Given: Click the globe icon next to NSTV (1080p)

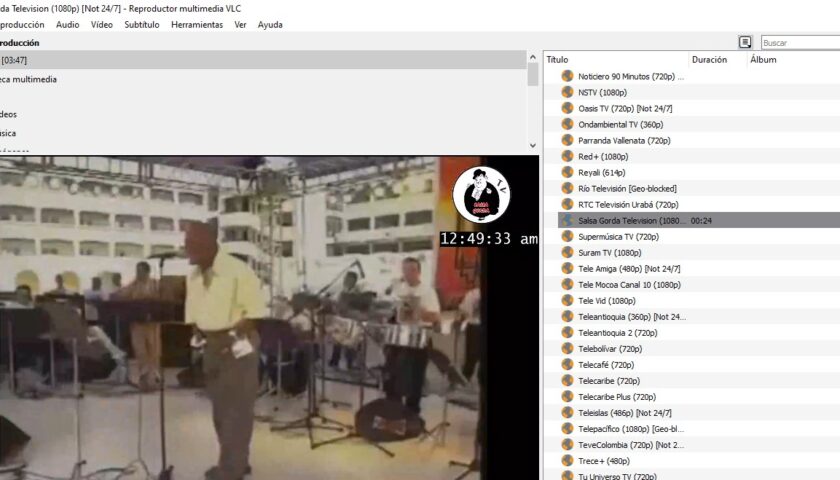Looking at the screenshot, I should (567, 92).
